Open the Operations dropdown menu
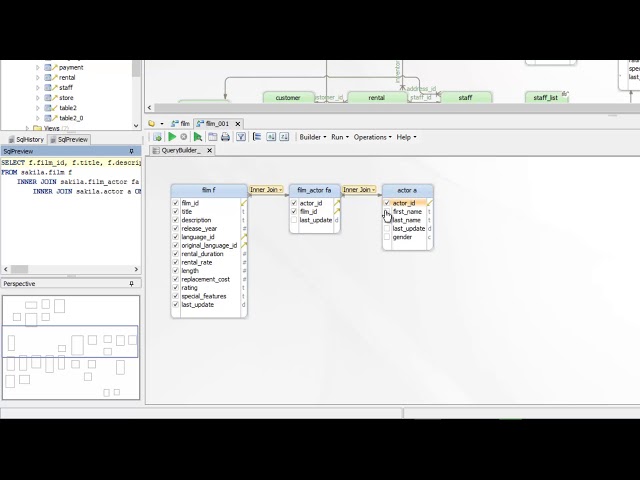This screenshot has height=480, width=640. [373, 137]
